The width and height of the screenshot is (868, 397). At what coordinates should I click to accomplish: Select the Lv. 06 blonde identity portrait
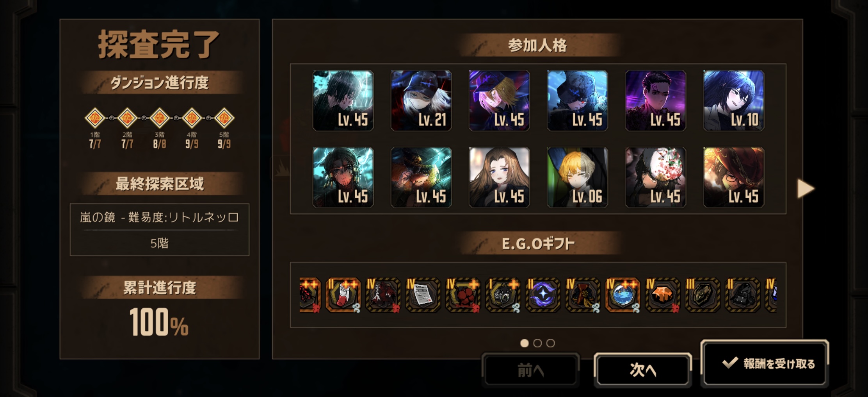[577, 177]
